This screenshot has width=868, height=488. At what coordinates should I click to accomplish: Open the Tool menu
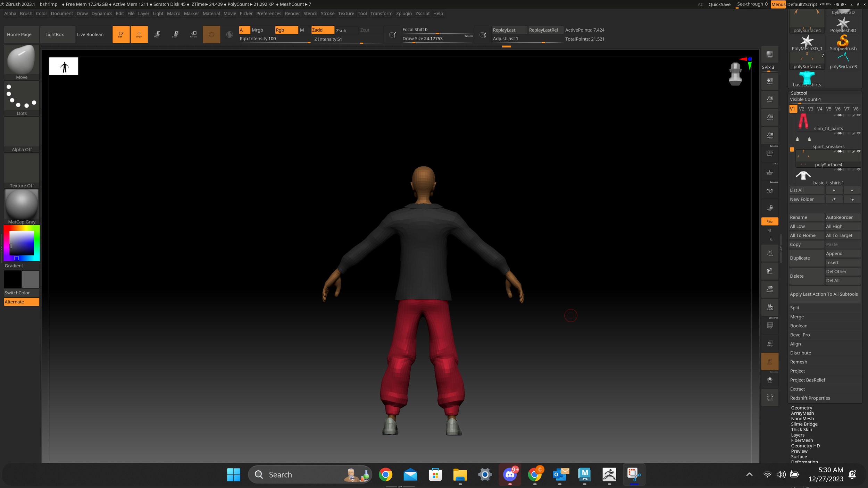[362, 14]
